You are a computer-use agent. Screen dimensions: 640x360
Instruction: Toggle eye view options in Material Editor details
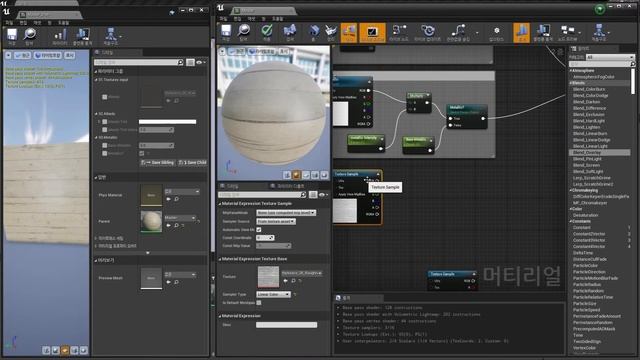click(x=324, y=195)
